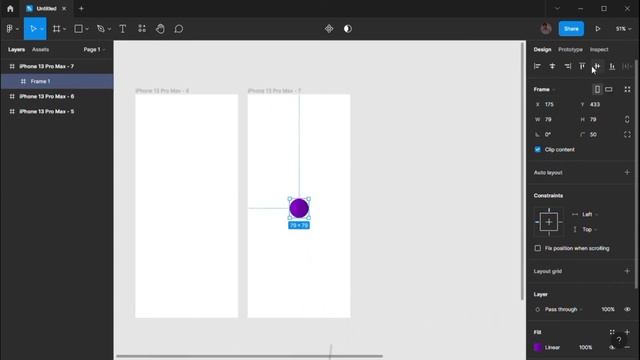Viewport: 640px width, 360px height.
Task: Toggle layer visibility eye icon
Action: [627, 309]
